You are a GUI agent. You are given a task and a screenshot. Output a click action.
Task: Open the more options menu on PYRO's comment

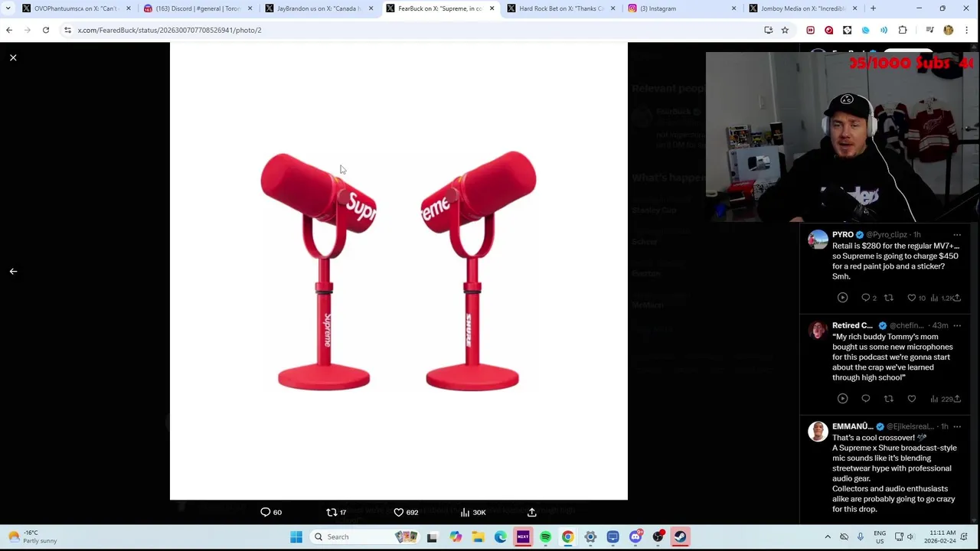[957, 234]
